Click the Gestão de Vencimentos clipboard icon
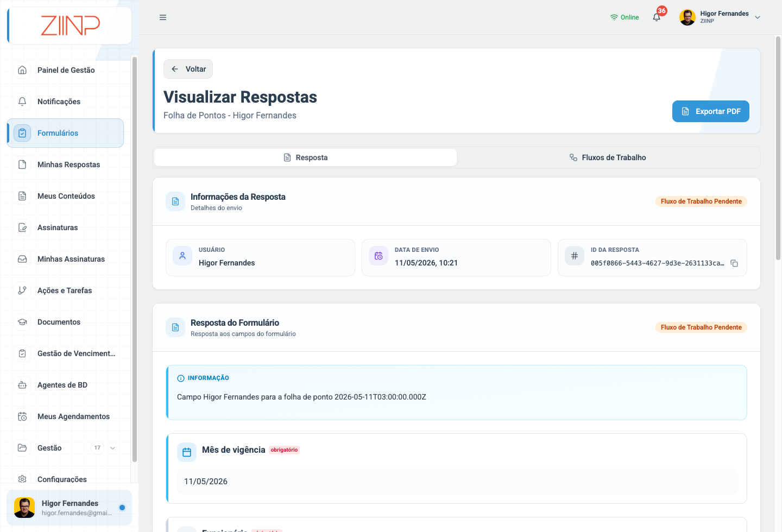 point(22,353)
